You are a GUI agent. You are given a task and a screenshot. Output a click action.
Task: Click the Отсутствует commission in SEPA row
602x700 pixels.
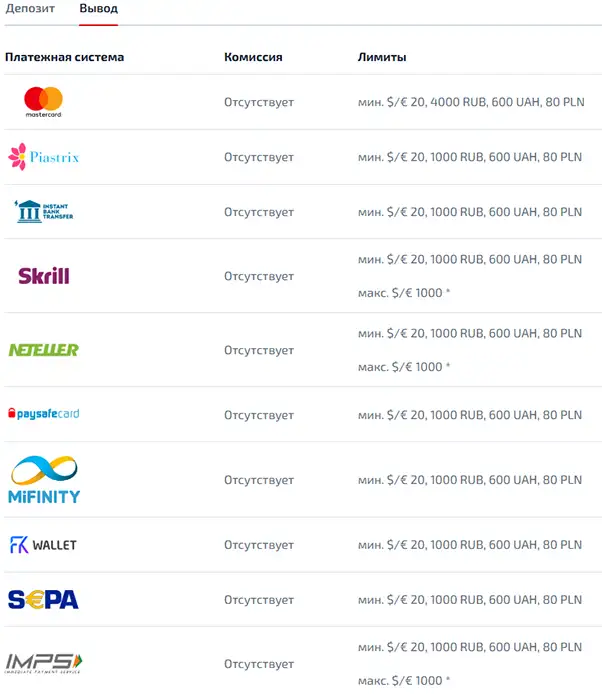point(259,600)
